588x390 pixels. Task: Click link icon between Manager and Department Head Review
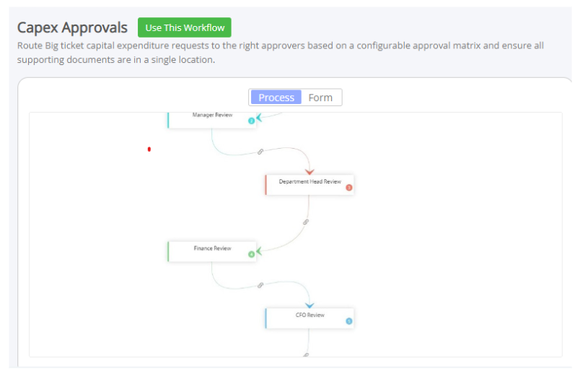pos(260,152)
